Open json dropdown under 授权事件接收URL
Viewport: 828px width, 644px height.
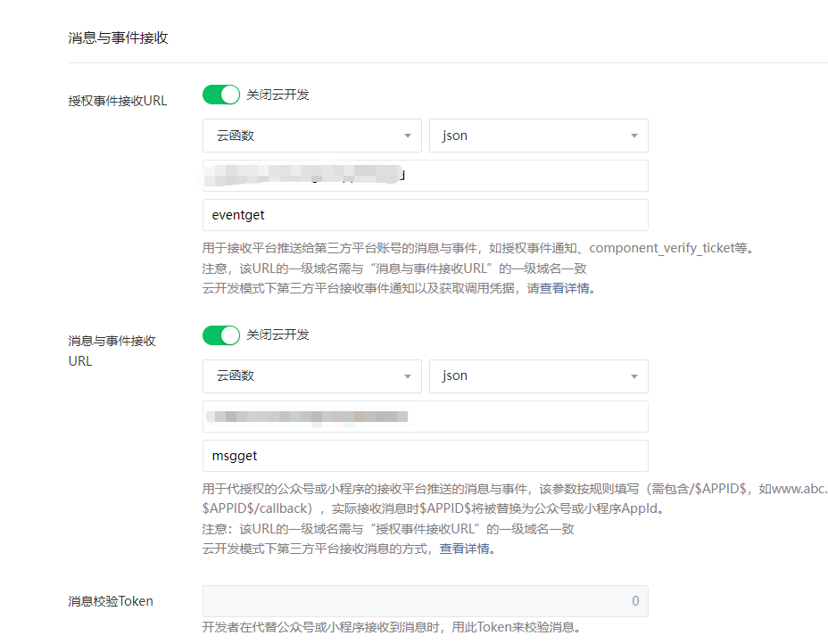pyautogui.click(x=539, y=136)
